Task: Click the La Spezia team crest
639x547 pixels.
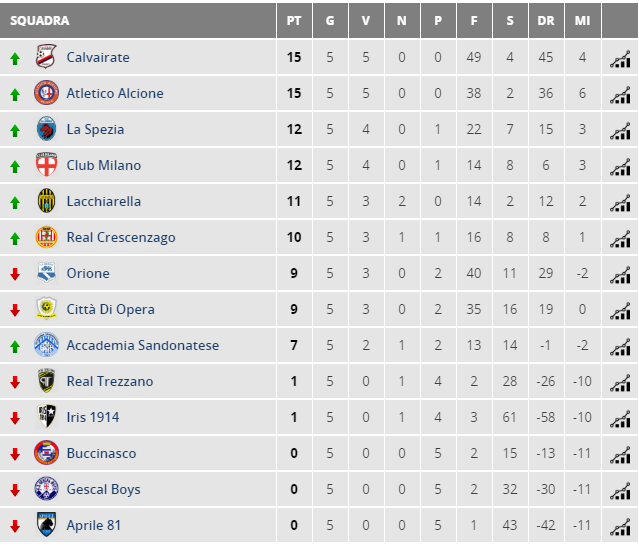Action: click(46, 128)
